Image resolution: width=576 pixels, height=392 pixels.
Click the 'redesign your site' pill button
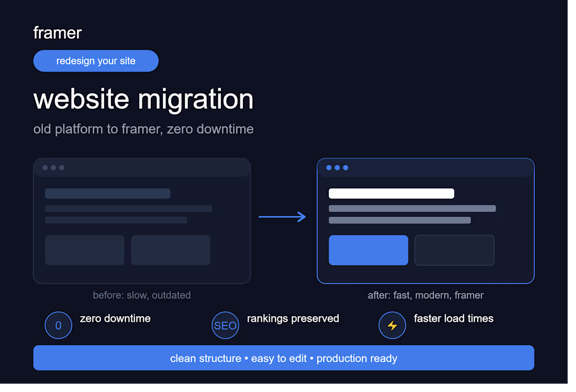pos(96,61)
